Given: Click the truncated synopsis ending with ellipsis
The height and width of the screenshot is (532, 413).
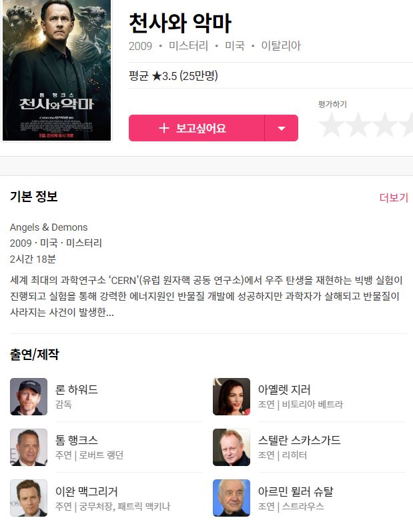Looking at the screenshot, I should [205, 296].
